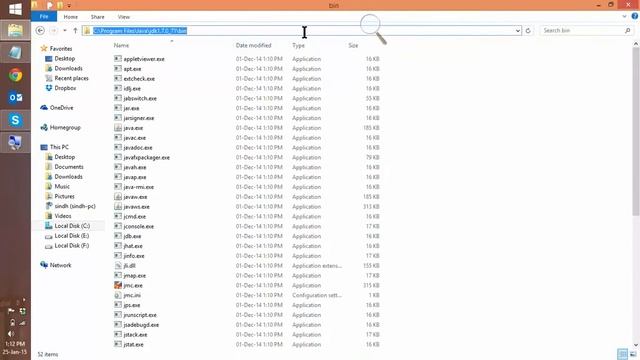
Task: Select the jmc.ini configuration file icon
Action: (x=118, y=295)
